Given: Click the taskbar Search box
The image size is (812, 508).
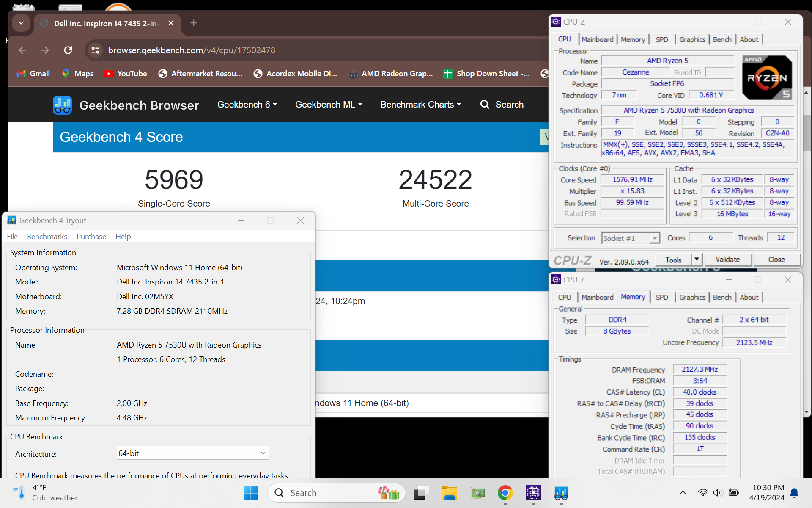Looking at the screenshot, I should coord(336,493).
